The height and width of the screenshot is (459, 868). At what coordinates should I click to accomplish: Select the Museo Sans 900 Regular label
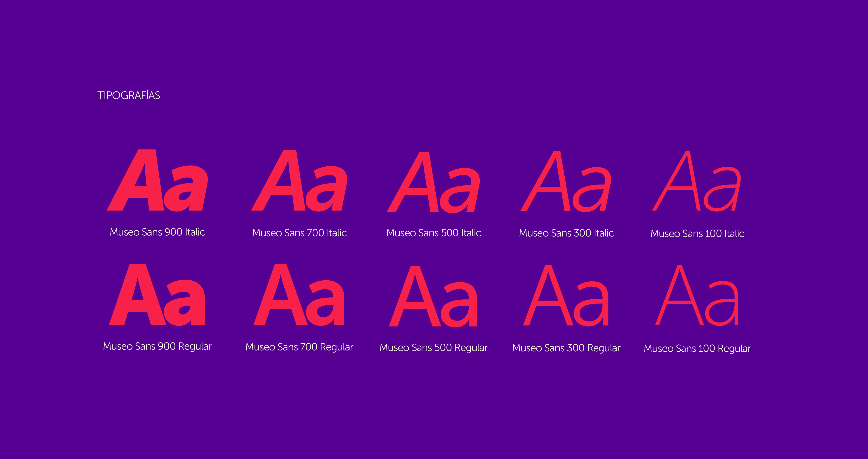pyautogui.click(x=157, y=347)
